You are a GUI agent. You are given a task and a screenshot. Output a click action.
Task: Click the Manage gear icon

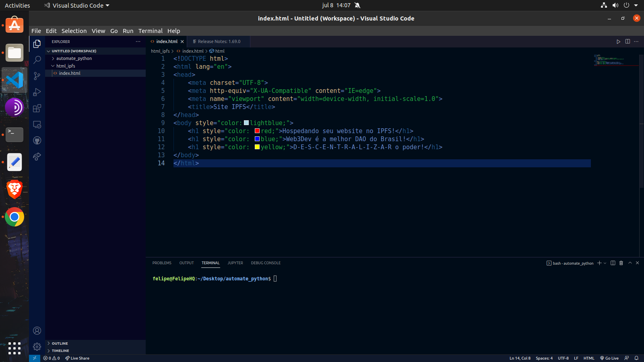37,347
